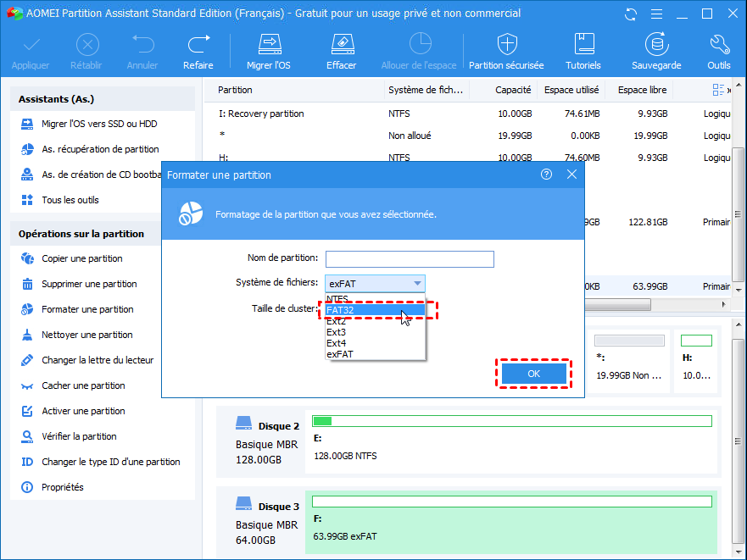The image size is (747, 560).
Task: Choose Vérifier la partition operation
Action: coord(69,436)
